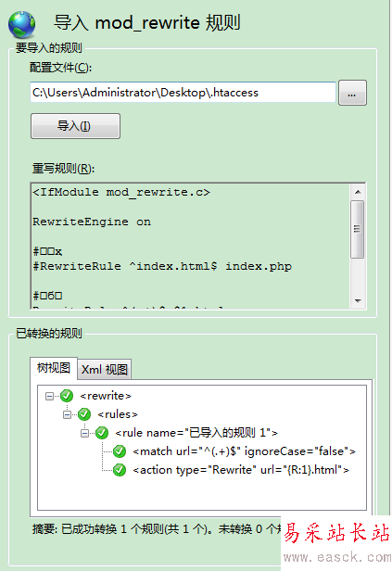Collapse the <rewrite> tree node
Screen dimensions: 392x571
click(49, 396)
